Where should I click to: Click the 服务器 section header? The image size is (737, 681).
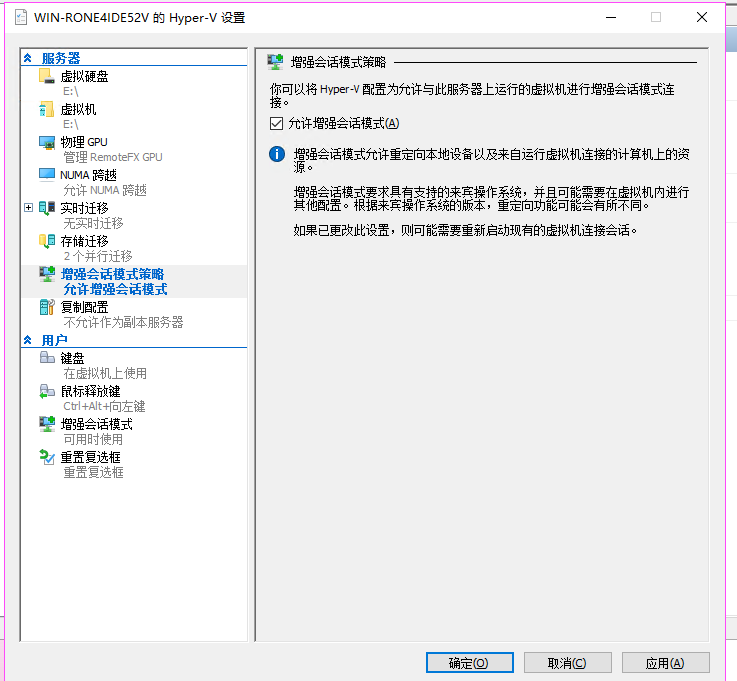(x=61, y=58)
